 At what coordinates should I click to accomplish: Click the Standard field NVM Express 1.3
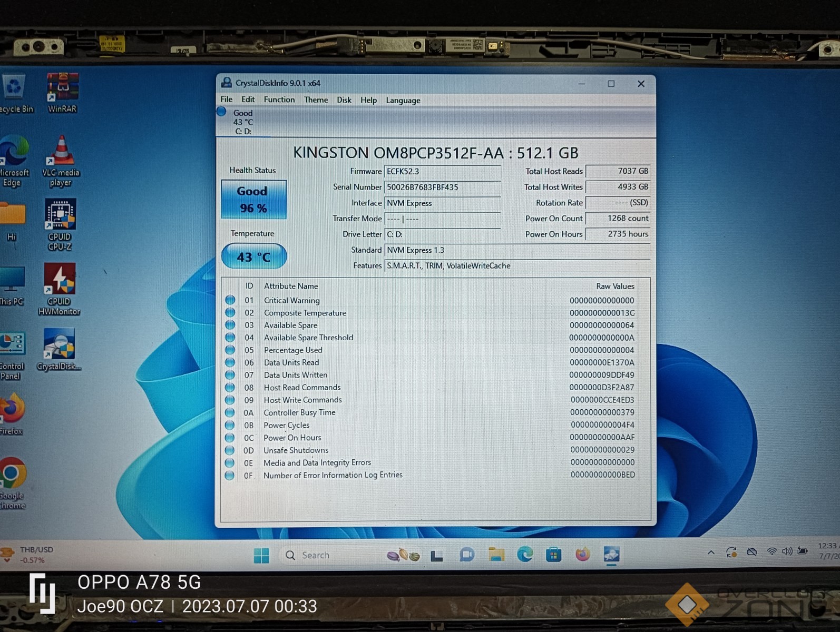tap(517, 250)
